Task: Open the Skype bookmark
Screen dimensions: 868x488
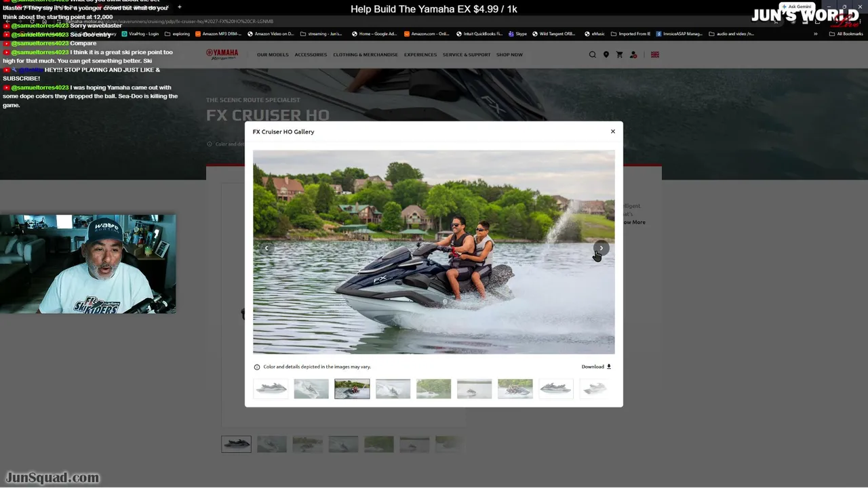Action: tap(517, 34)
